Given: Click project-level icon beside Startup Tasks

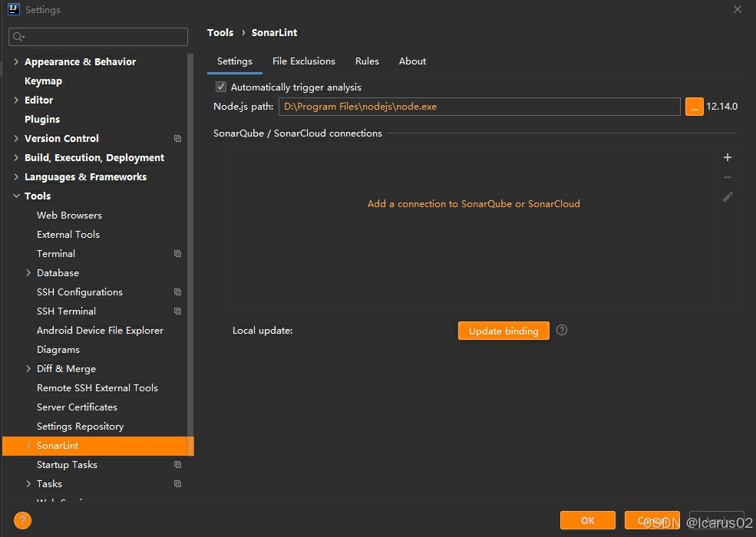Looking at the screenshot, I should pyautogui.click(x=177, y=465).
